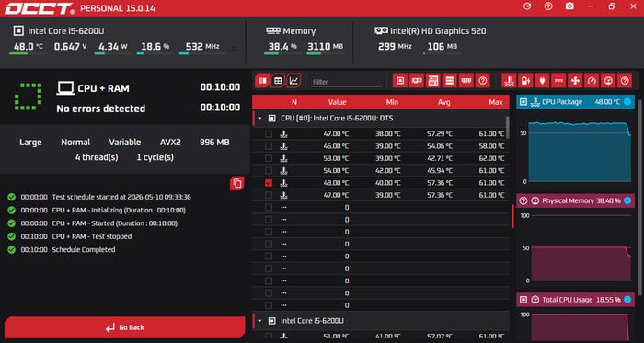The width and height of the screenshot is (644, 343).
Task: Uncheck the checked sensor row at 48.00 °C
Action: pos(269,183)
